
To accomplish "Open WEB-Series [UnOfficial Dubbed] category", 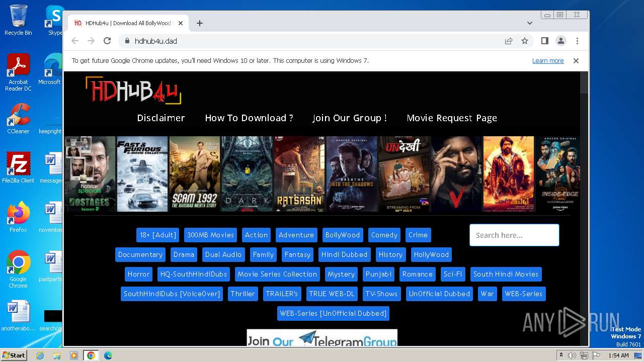I will click(x=333, y=314).
